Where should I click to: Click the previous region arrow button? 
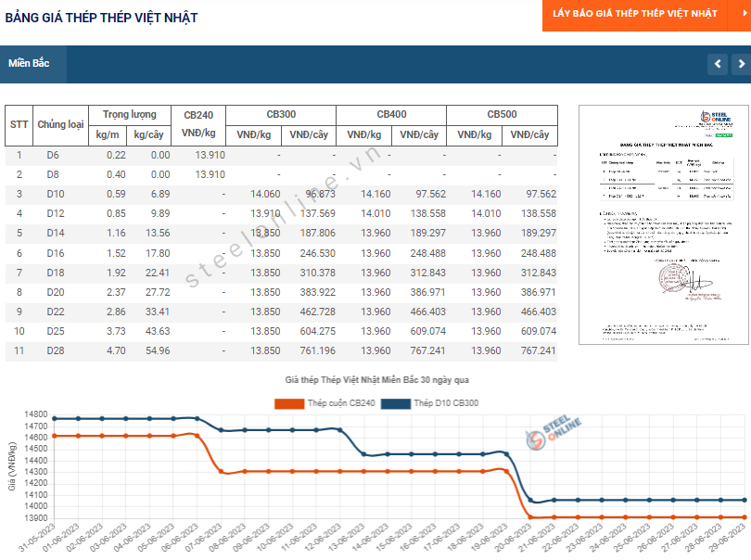coord(718,64)
